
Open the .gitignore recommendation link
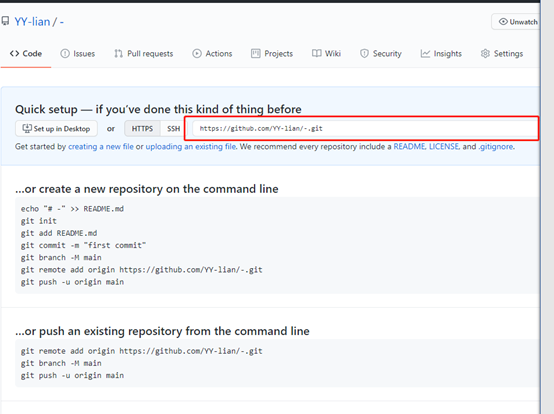[496, 147]
